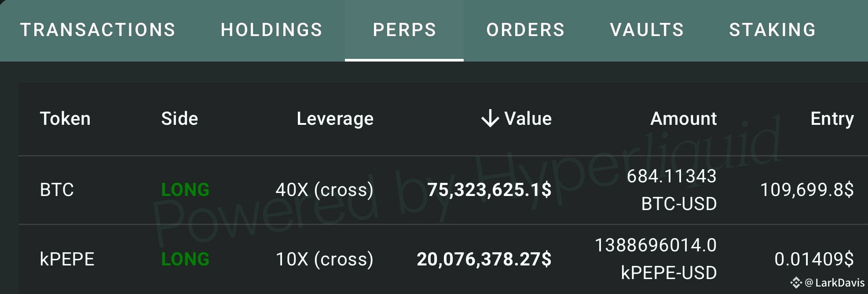Open the Vaults tab
Screen dimensions: 868x294
coord(647,30)
